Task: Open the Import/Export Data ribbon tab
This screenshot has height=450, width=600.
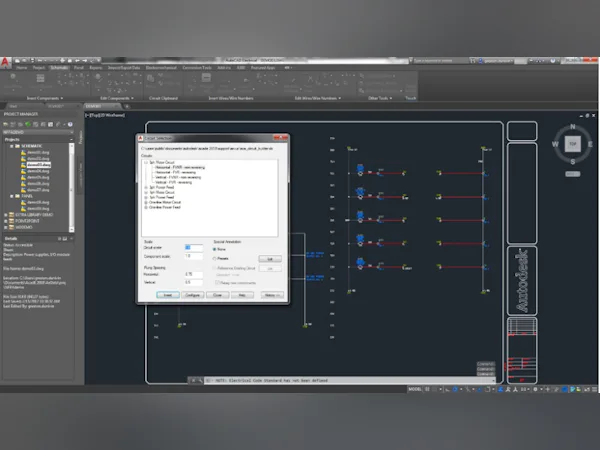Action: [x=124, y=68]
